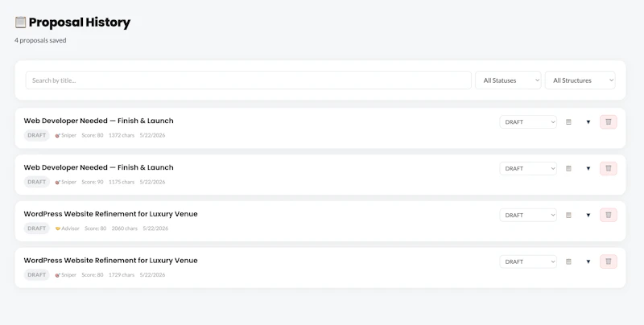The image size is (644, 325).
Task: Click the DRAFT badge in the 1372-chars row
Action: tap(36, 135)
